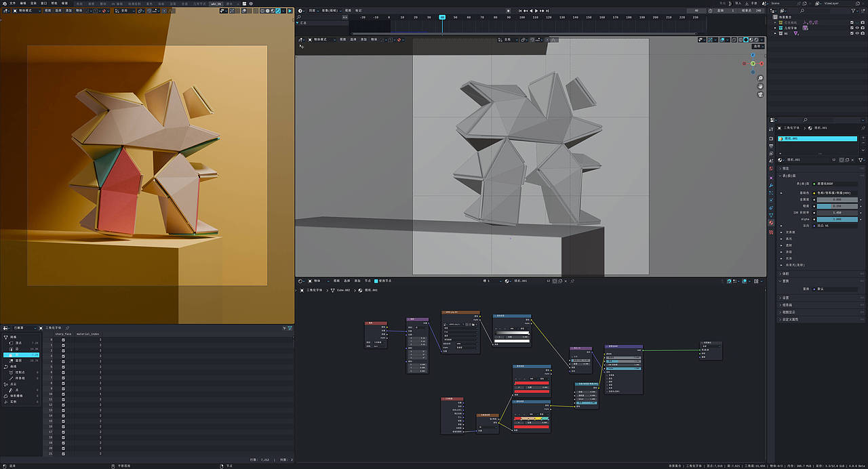
Task: Open the Object properties tab
Action: click(771, 178)
